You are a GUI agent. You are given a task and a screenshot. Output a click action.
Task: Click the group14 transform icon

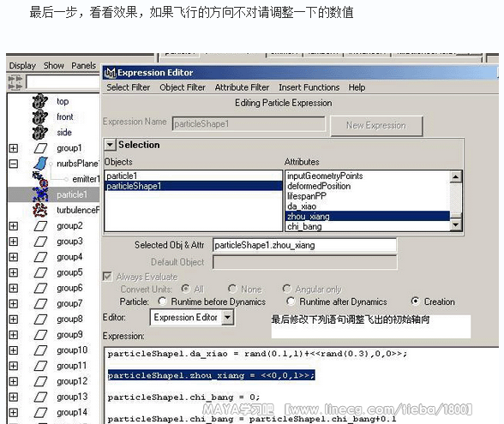click(x=40, y=413)
